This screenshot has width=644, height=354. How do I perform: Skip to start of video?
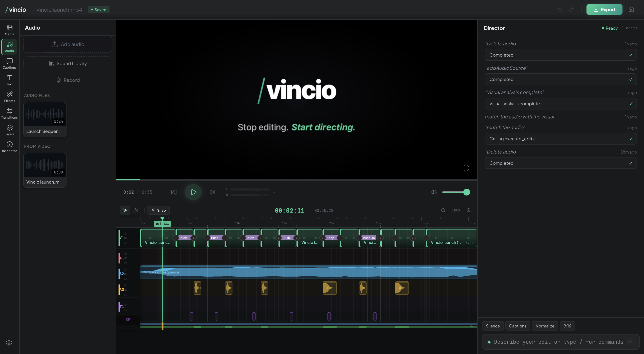click(174, 192)
